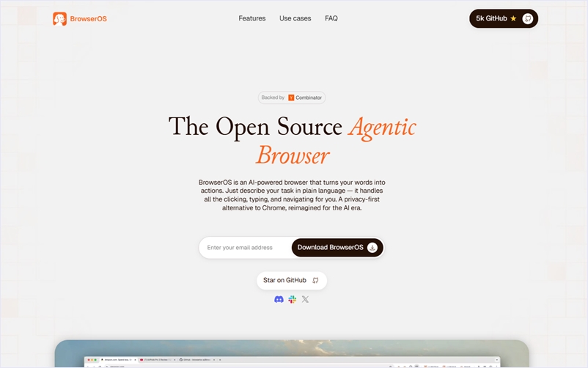Click the BrowserOS wordmark in the header
This screenshot has width=588, height=368.
click(88, 18)
